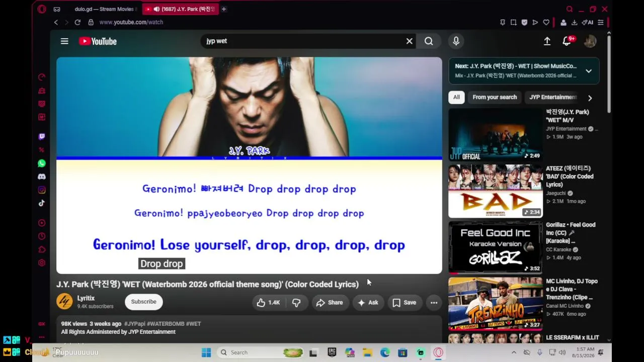This screenshot has width=644, height=362.
Task: Open Discord in the Opera sidebar
Action: (42, 176)
